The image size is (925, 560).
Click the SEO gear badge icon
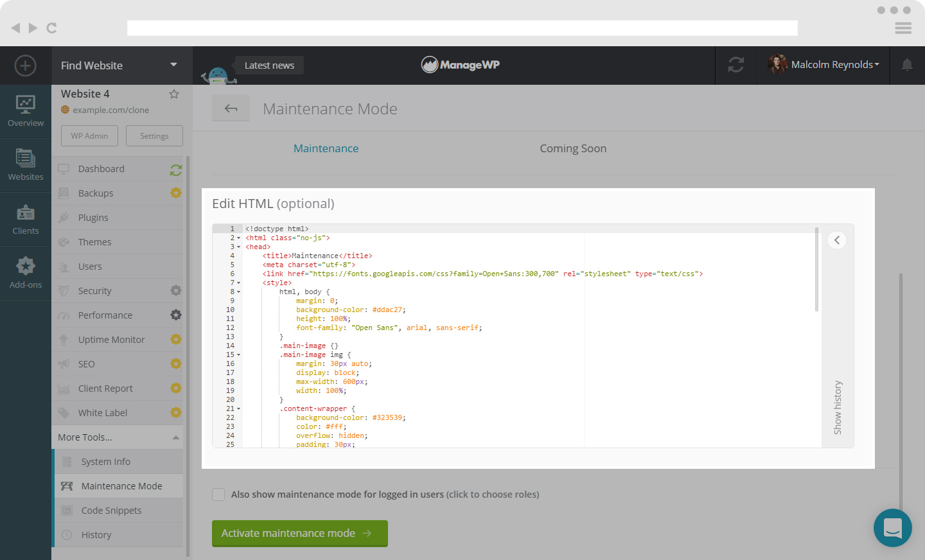point(176,363)
